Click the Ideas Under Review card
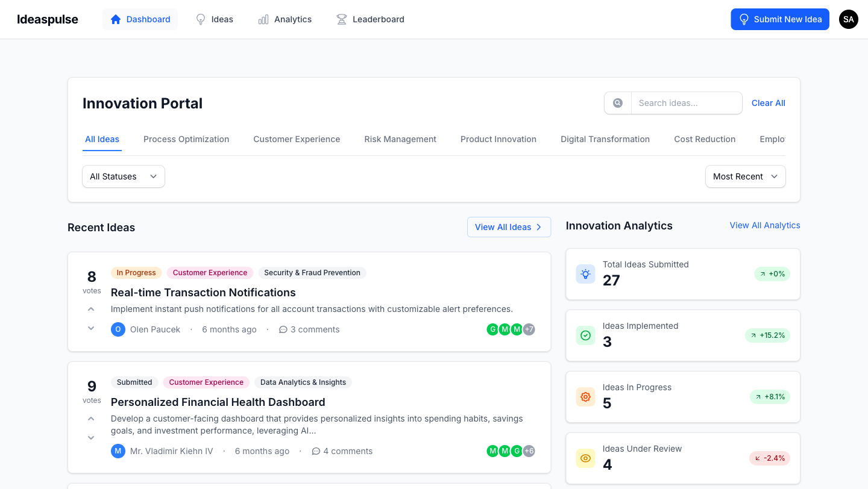The height and width of the screenshot is (489, 868). 683,458
